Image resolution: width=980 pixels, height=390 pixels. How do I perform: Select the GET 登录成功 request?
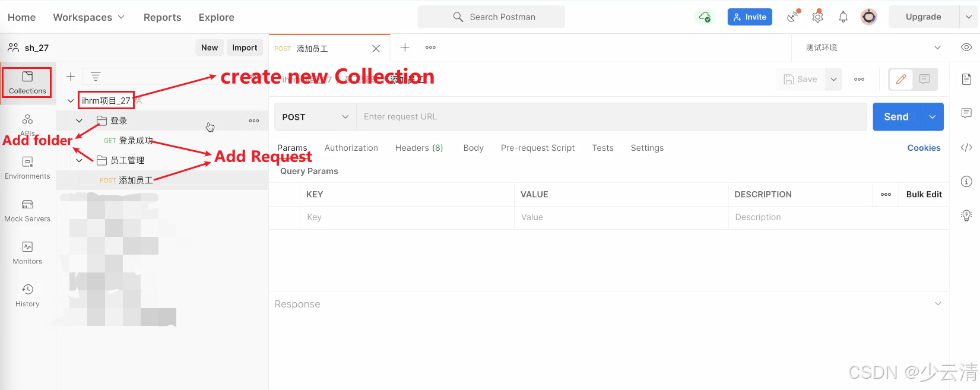(128, 141)
